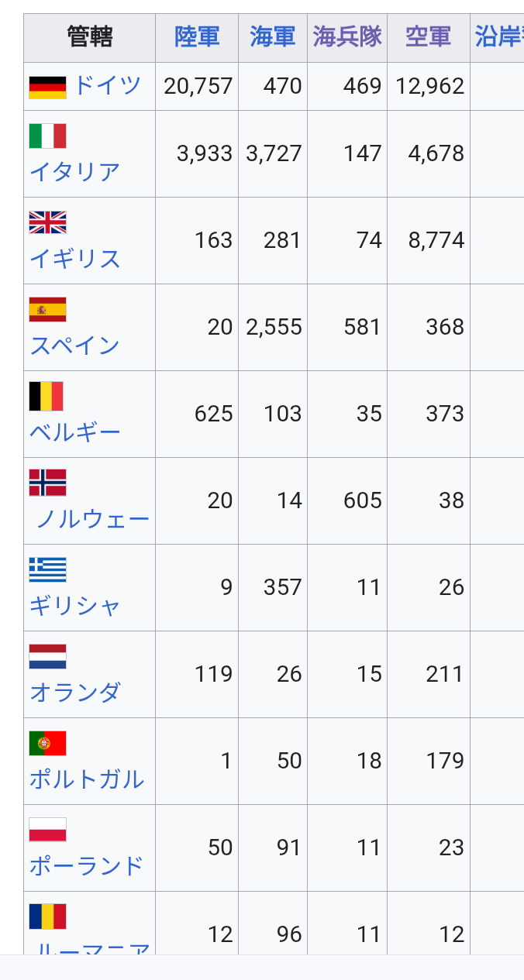
Task: Click the Netherlands flag icon
Action: [47, 656]
